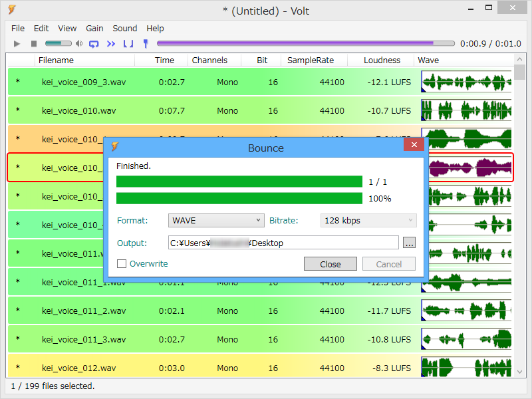Click the loop region brackets icon
Image resolution: width=532 pixels, height=399 pixels.
click(128, 43)
